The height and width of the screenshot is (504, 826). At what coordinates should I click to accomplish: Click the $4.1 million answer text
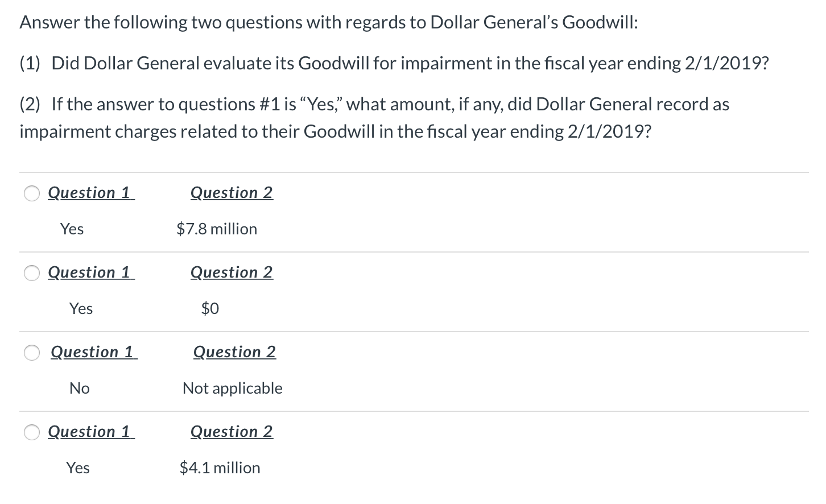(220, 468)
